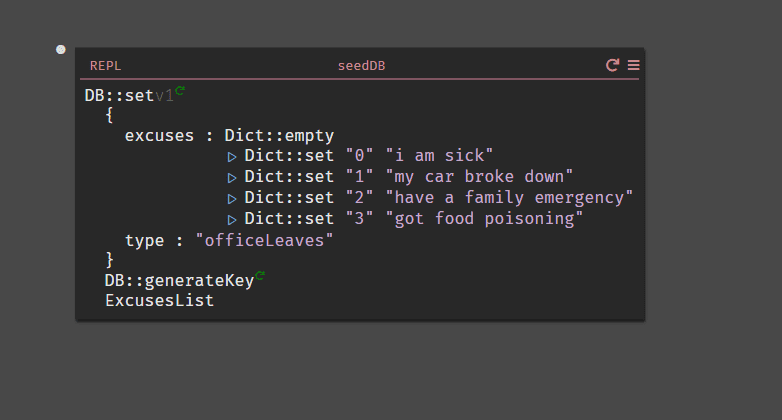Click the DB::set function name
The height and width of the screenshot is (420, 782).
click(x=119, y=95)
